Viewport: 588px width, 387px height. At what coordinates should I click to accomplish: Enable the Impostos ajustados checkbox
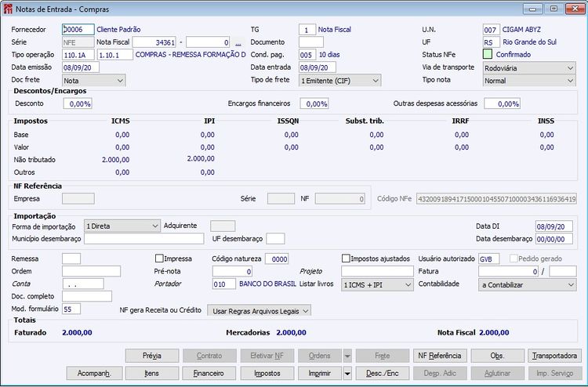coord(346,258)
